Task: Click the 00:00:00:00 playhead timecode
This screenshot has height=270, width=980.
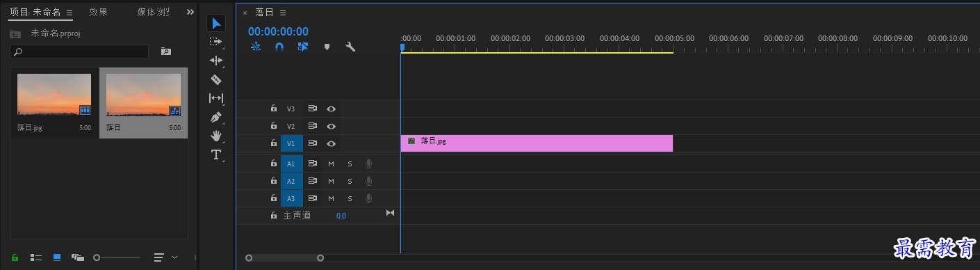Action: 278,31
